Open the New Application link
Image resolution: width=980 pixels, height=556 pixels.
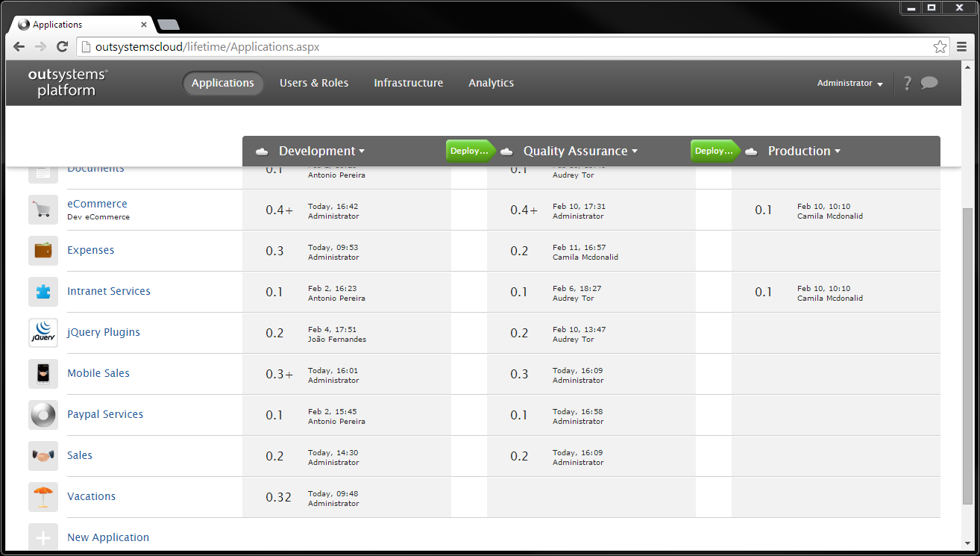pyautogui.click(x=108, y=537)
